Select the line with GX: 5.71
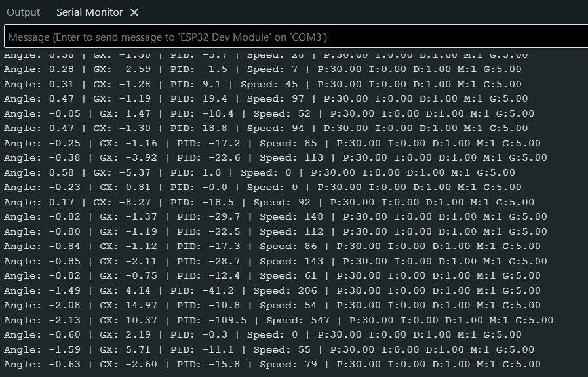Viewport: 588px width, 377px height. 269,349
